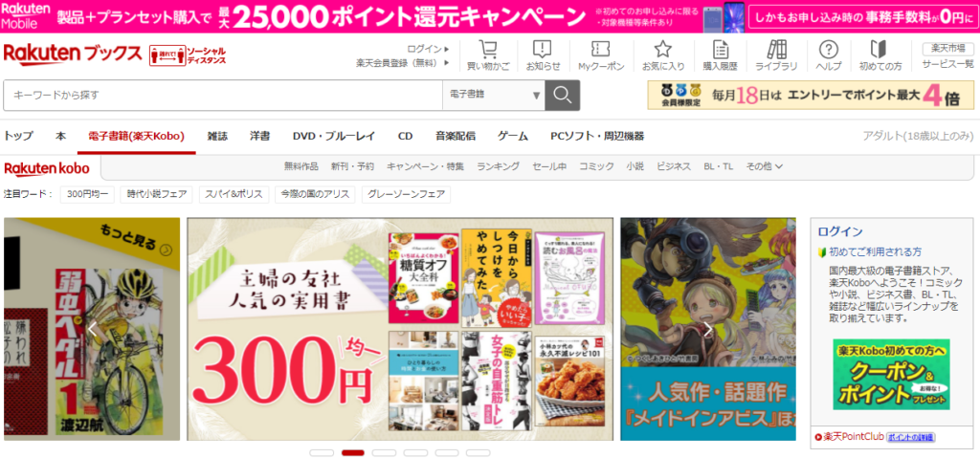Click the 300円均一 keyword tag
Viewport: 980px width, 458px height.
[87, 194]
